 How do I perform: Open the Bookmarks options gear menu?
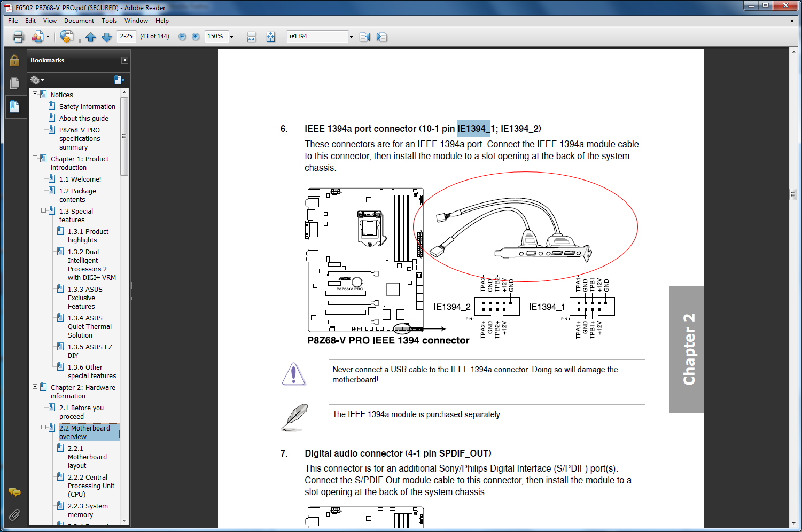point(37,80)
